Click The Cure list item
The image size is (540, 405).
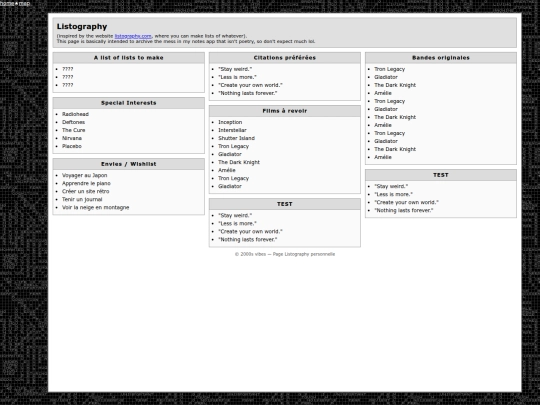(74, 130)
